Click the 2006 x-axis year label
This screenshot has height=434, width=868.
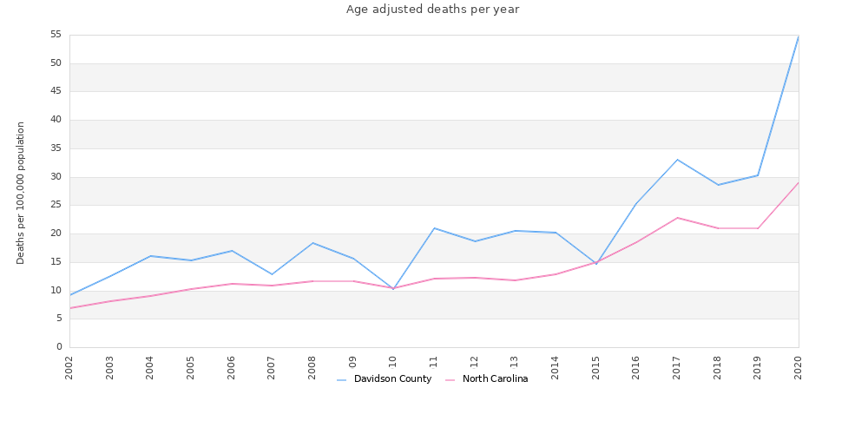232,366
